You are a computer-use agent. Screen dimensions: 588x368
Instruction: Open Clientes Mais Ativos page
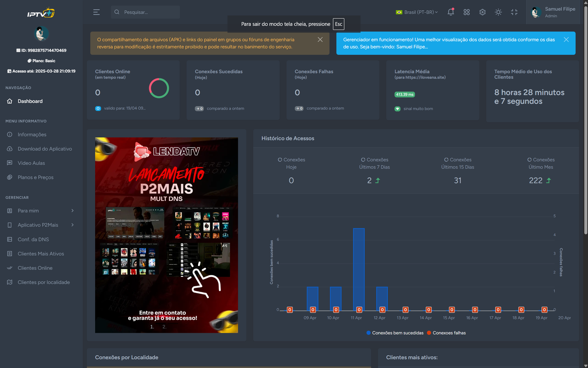pyautogui.click(x=41, y=254)
